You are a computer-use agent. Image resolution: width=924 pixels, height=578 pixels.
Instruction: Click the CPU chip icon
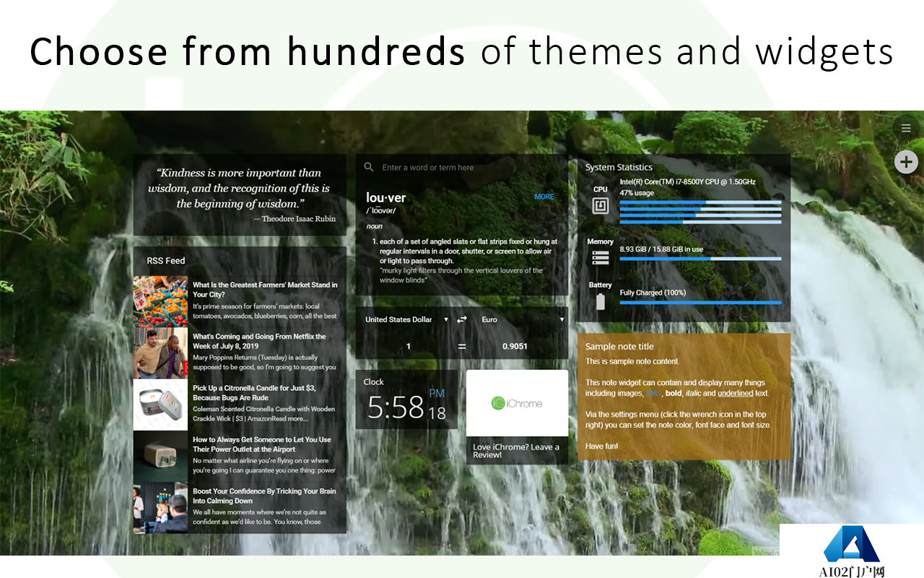(x=601, y=207)
